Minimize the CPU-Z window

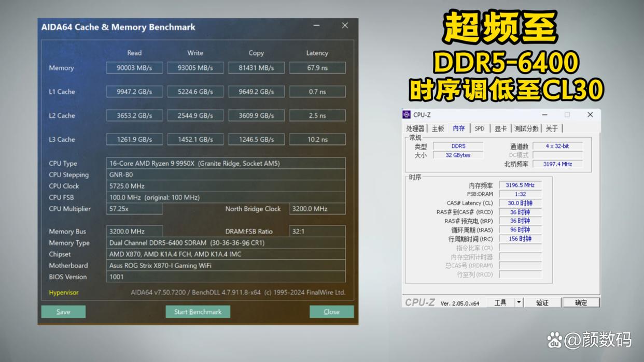(544, 115)
